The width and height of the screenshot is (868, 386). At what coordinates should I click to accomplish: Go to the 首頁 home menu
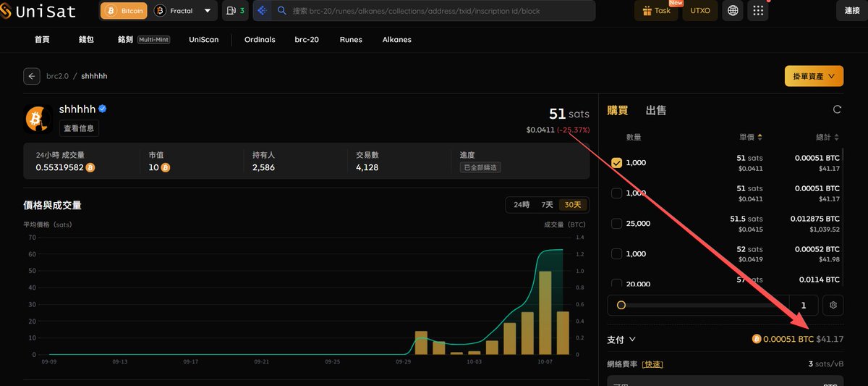(x=42, y=40)
